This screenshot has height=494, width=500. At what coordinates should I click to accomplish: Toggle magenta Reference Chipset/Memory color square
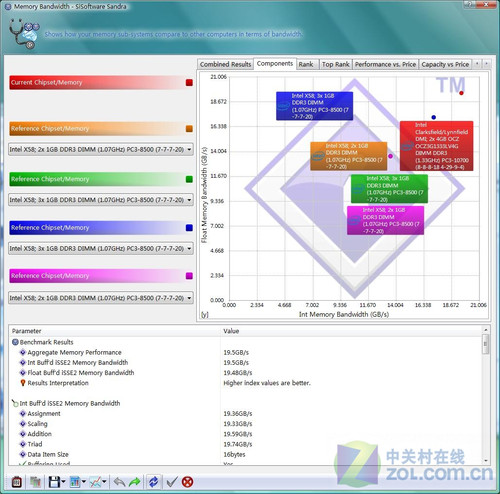pyautogui.click(x=189, y=276)
